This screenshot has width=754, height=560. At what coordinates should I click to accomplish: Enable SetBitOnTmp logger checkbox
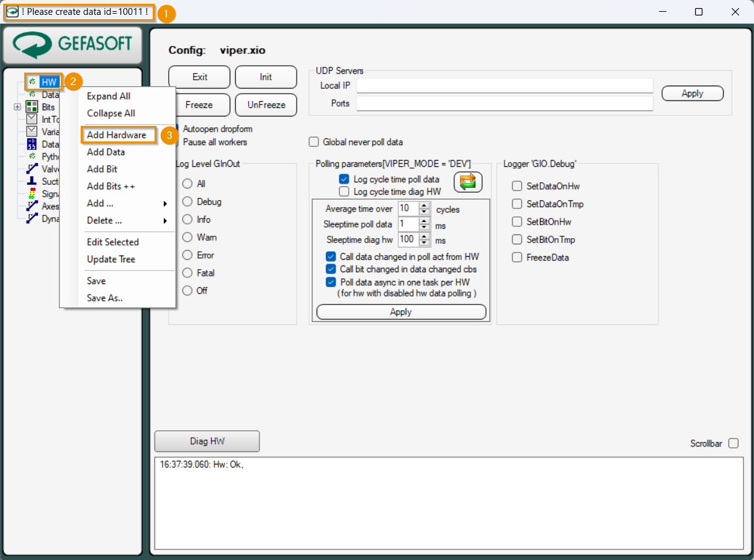(517, 239)
